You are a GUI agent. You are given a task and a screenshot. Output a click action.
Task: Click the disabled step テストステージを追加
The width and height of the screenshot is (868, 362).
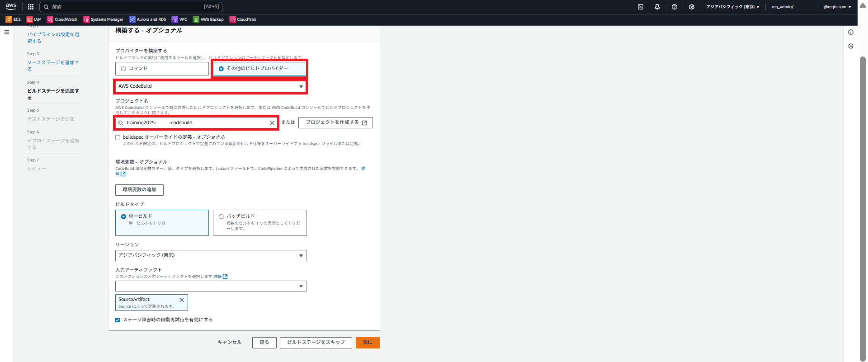tap(51, 119)
